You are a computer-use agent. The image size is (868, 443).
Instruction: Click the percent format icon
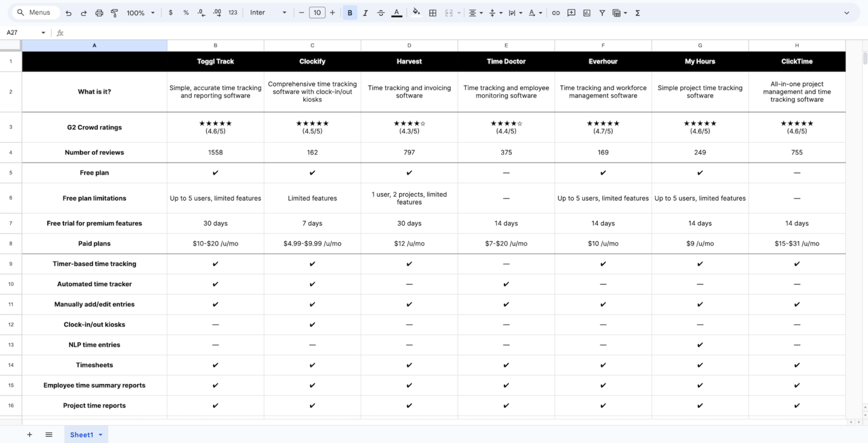[185, 12]
